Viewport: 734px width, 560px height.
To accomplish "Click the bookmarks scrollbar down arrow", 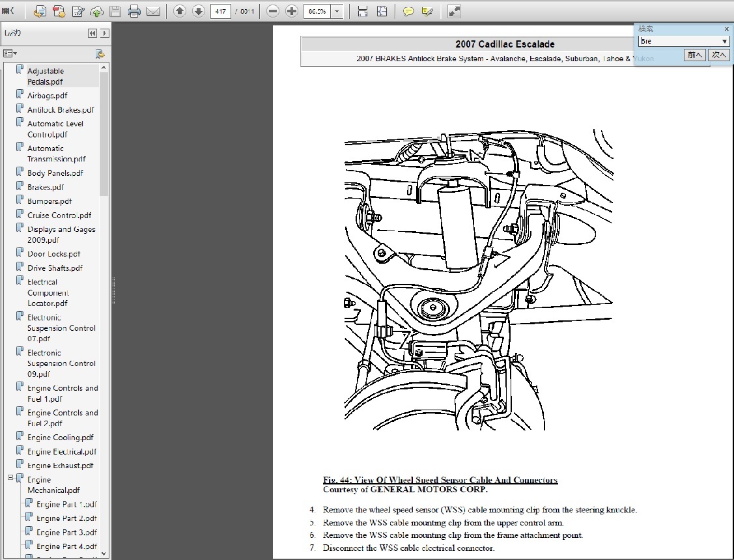I will coord(104,553).
